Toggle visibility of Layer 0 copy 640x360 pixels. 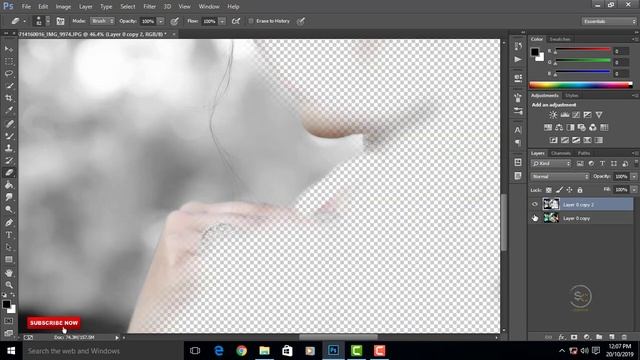(535, 218)
